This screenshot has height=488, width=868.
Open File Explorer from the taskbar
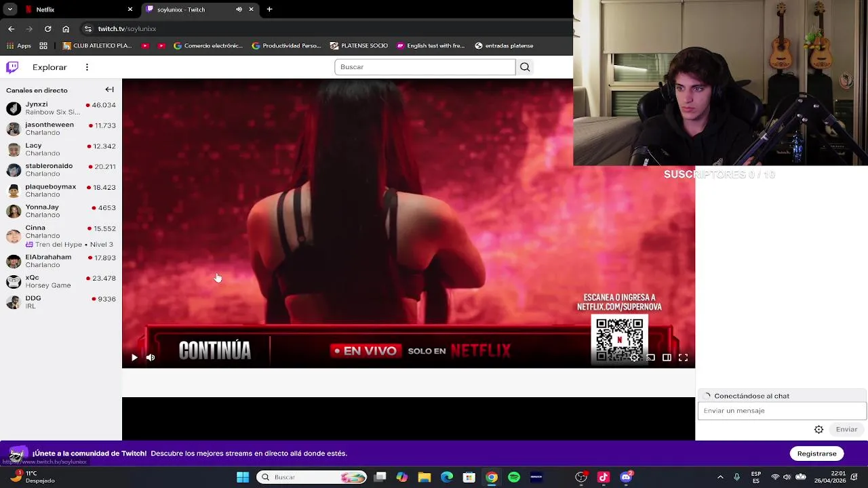(x=425, y=477)
